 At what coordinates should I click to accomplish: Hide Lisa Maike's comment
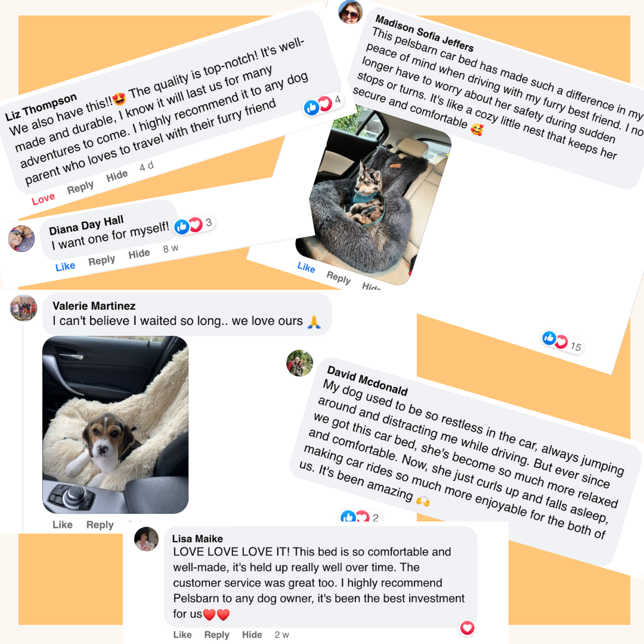pos(252,634)
